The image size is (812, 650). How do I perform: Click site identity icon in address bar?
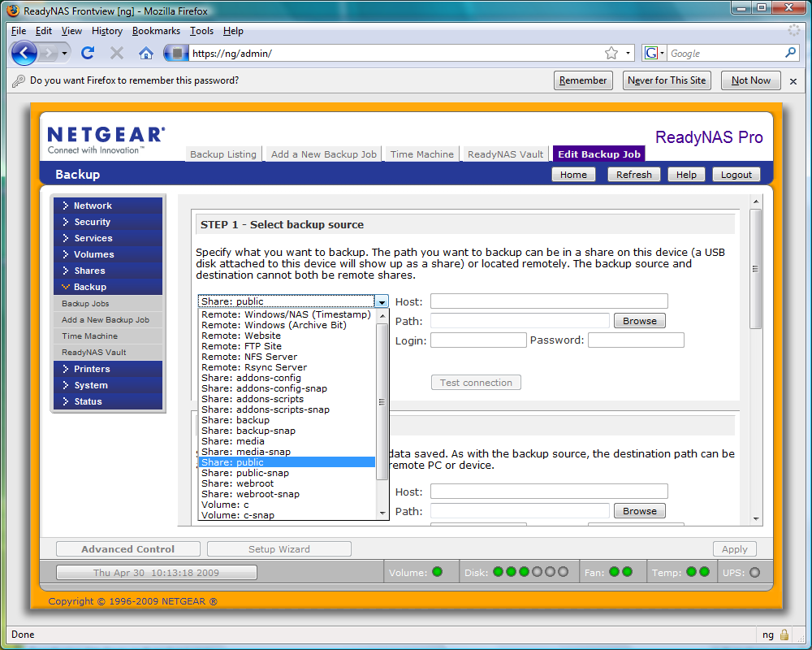coord(176,53)
